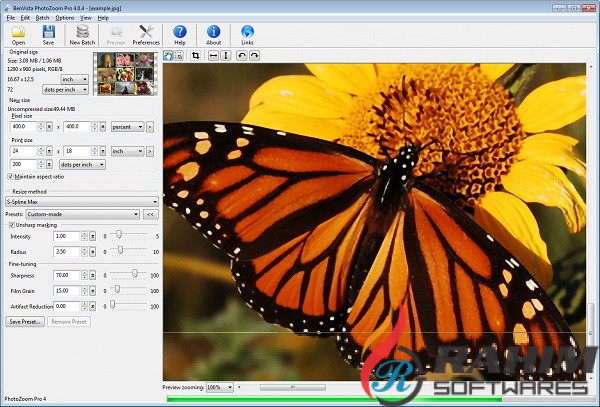The height and width of the screenshot is (407, 600).
Task: Click the double-arrow button beside Presets
Action: click(x=151, y=213)
